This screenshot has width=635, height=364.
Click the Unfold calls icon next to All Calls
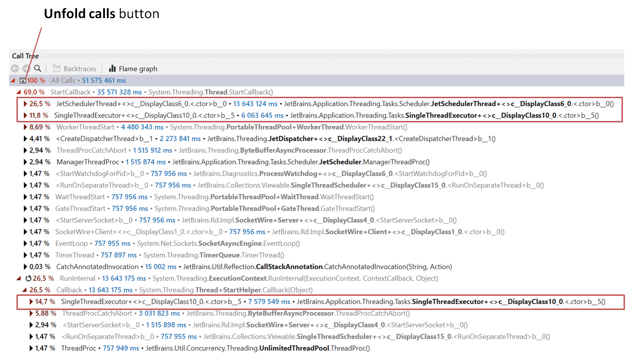[22, 80]
